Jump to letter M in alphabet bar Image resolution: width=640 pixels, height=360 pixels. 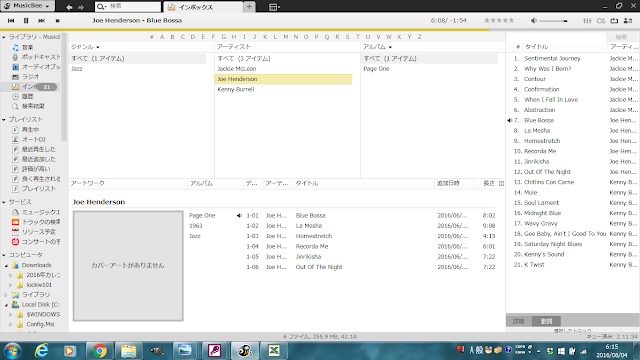coord(285,37)
